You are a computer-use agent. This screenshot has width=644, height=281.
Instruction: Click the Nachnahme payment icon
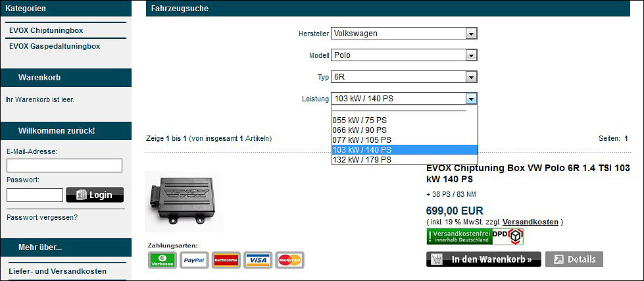(226, 260)
